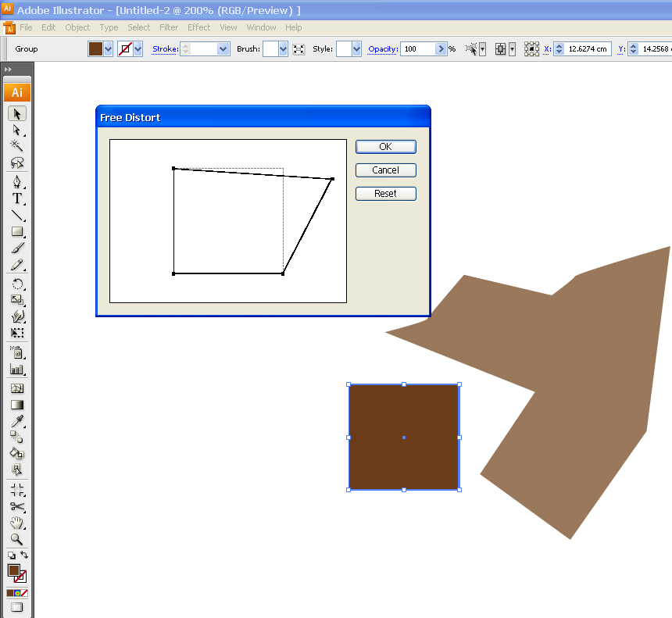The height and width of the screenshot is (618, 672).
Task: Expand the Brush dropdown
Action: click(x=283, y=49)
